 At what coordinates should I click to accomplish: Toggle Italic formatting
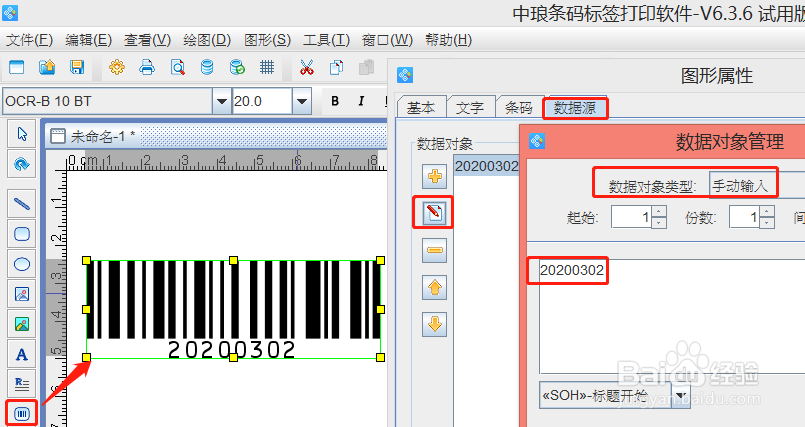[x=361, y=101]
